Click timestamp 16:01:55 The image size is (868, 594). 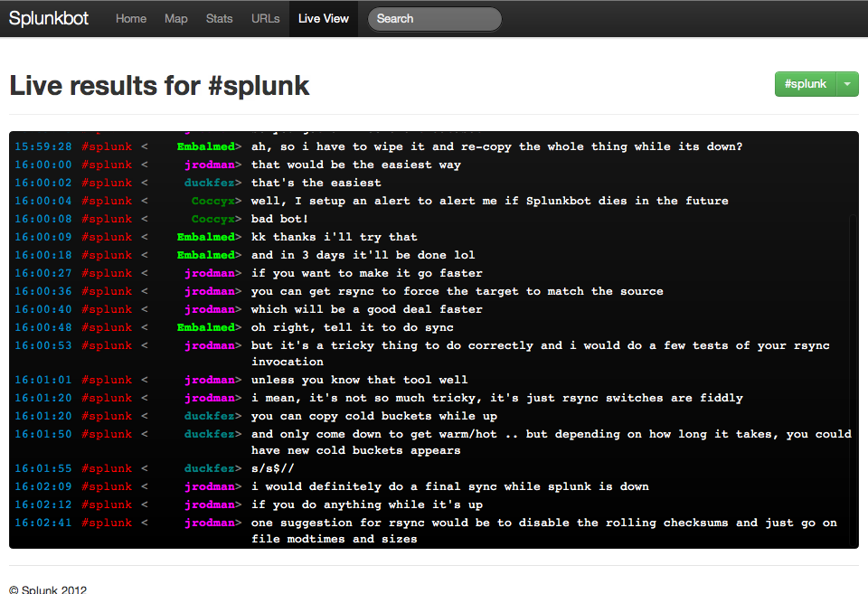[x=43, y=468]
